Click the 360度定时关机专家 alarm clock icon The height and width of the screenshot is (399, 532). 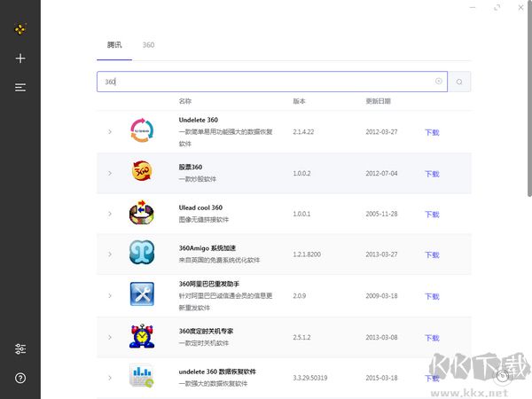click(142, 337)
